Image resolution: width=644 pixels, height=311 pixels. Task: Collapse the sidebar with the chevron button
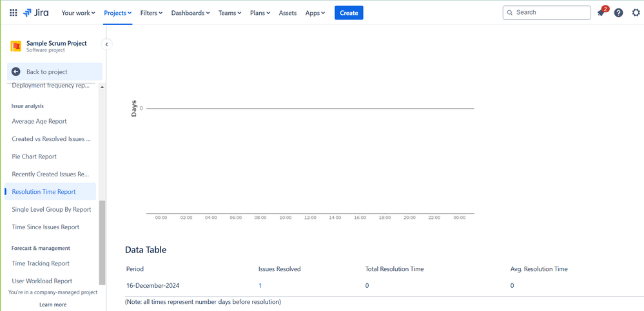(107, 44)
